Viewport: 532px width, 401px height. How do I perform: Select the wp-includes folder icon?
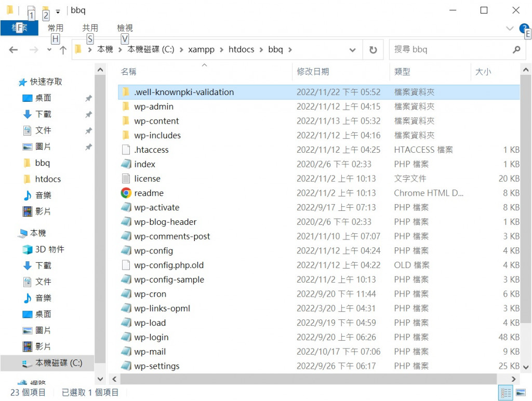pyautogui.click(x=126, y=136)
